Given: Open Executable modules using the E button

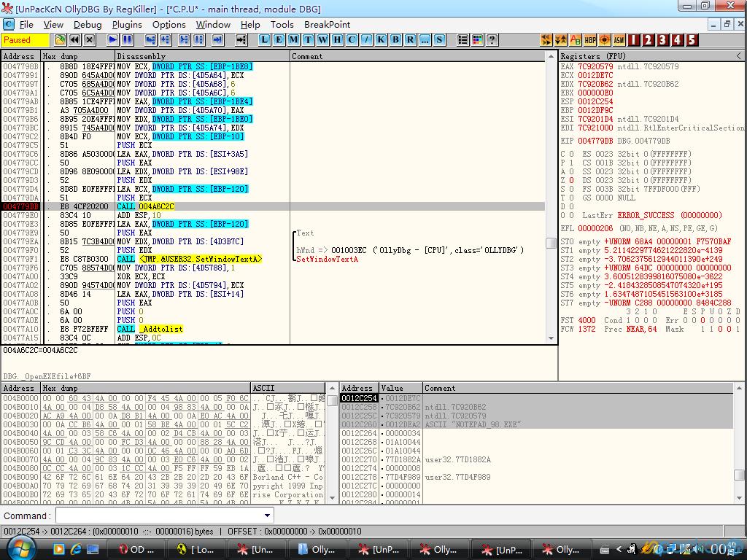Looking at the screenshot, I should (x=279, y=39).
